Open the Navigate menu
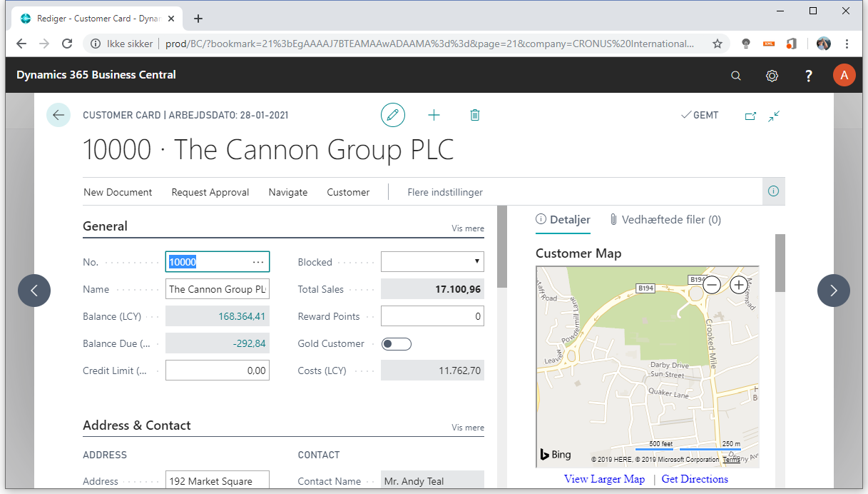The height and width of the screenshot is (494, 868). point(288,192)
